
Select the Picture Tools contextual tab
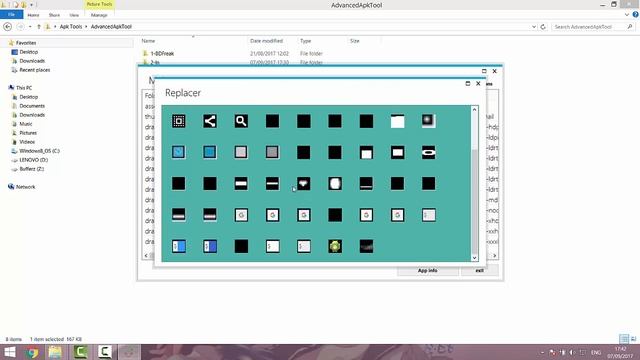pyautogui.click(x=99, y=4)
